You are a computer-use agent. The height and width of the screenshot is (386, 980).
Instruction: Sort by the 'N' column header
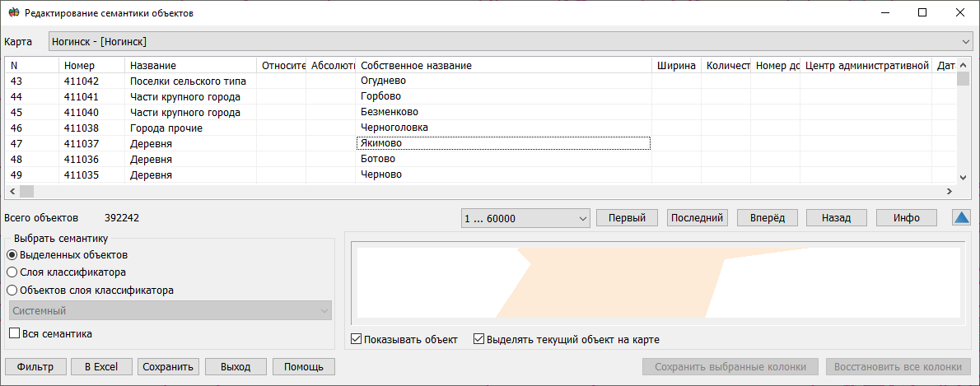click(x=32, y=66)
